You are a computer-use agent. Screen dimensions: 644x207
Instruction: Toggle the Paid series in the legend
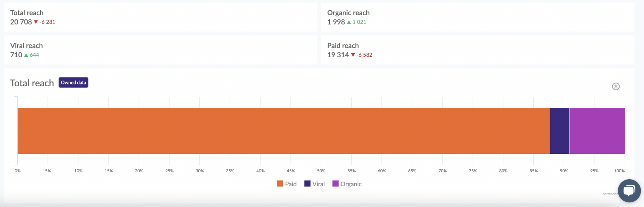[x=287, y=184]
